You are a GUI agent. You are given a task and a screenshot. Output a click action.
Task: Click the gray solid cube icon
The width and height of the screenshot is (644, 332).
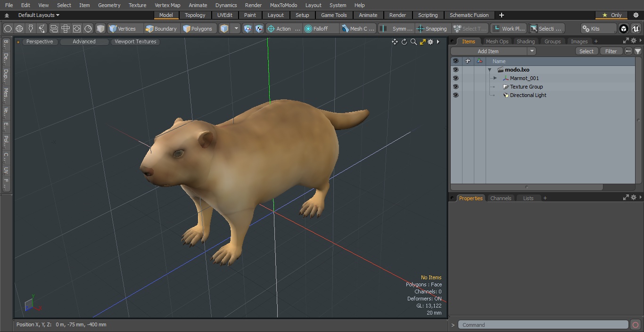coord(100,29)
